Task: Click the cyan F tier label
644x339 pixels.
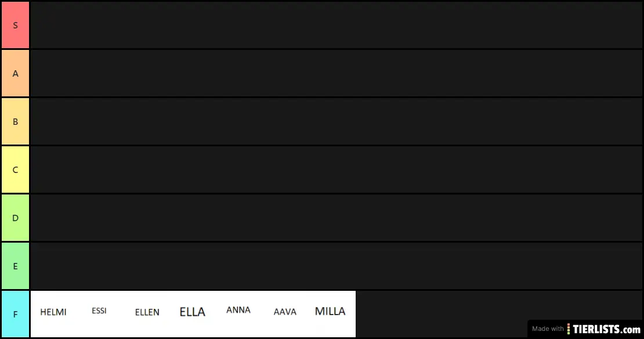Action: [15, 314]
